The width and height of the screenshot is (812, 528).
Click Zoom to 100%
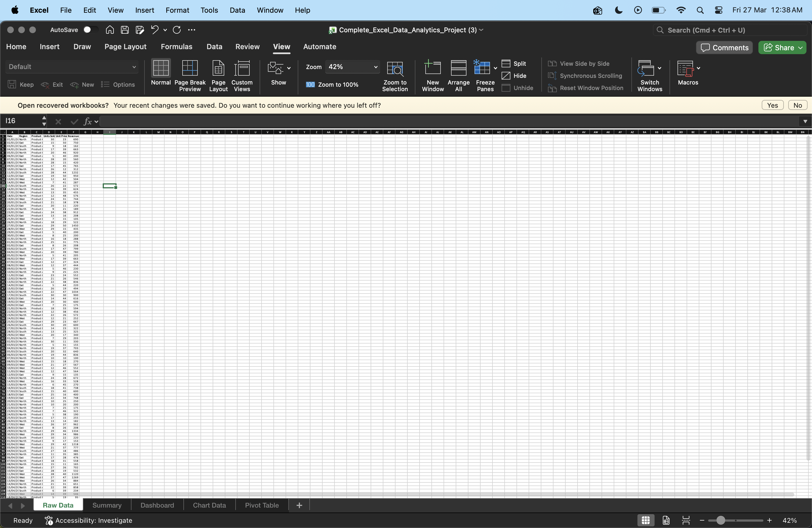point(332,85)
